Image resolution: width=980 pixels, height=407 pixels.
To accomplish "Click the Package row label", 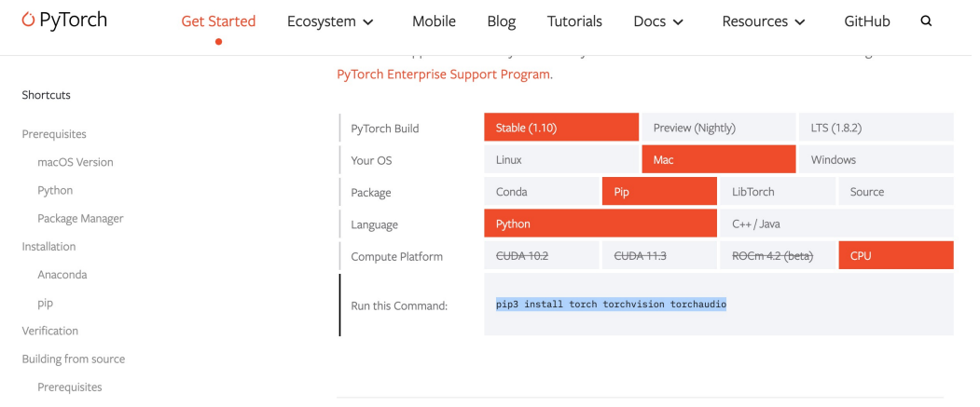I will pos(370,192).
